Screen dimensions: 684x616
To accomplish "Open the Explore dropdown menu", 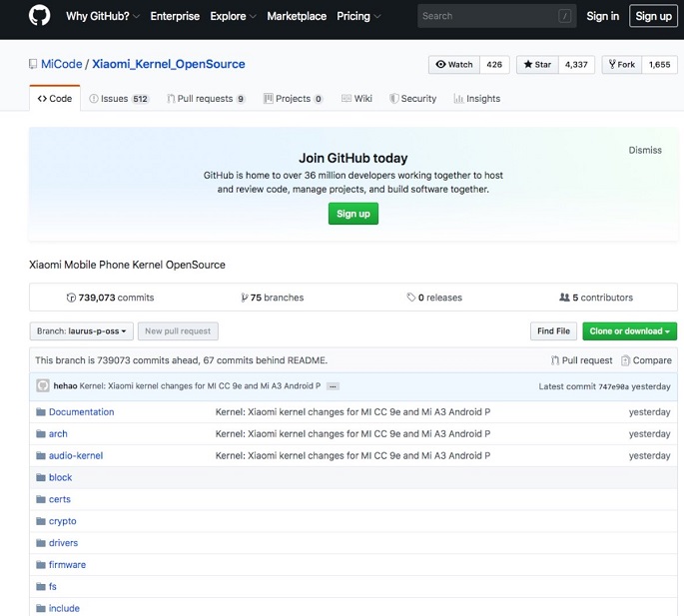I will click(x=233, y=16).
